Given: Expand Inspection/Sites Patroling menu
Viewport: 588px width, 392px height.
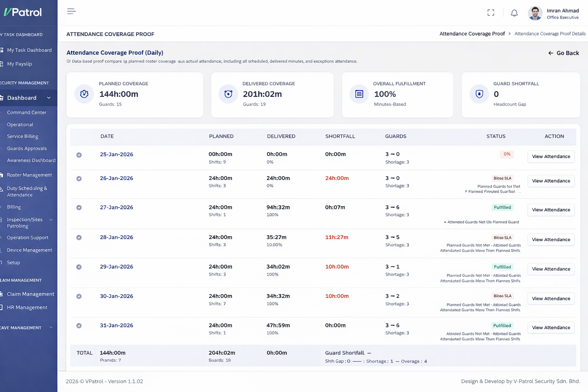Looking at the screenshot, I should coord(51,219).
